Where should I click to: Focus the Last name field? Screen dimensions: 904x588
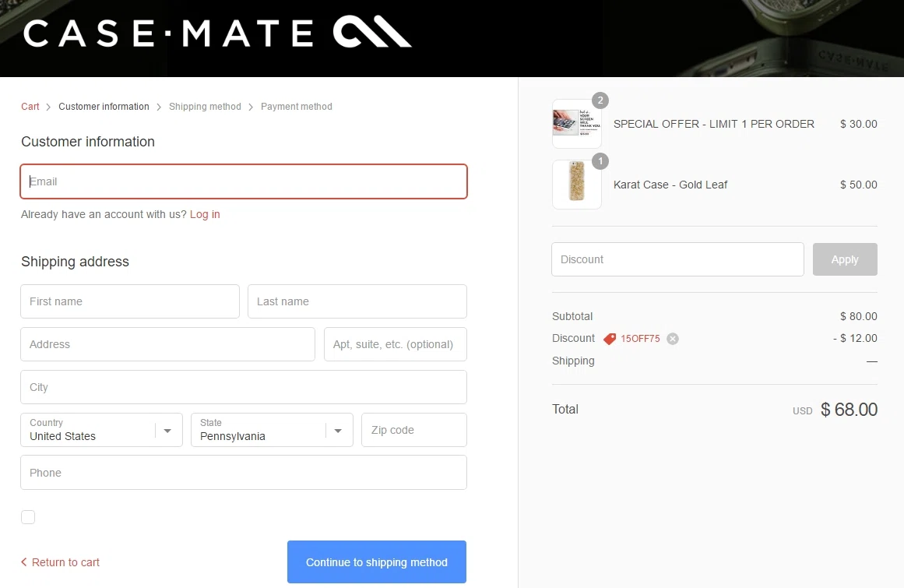(x=357, y=301)
